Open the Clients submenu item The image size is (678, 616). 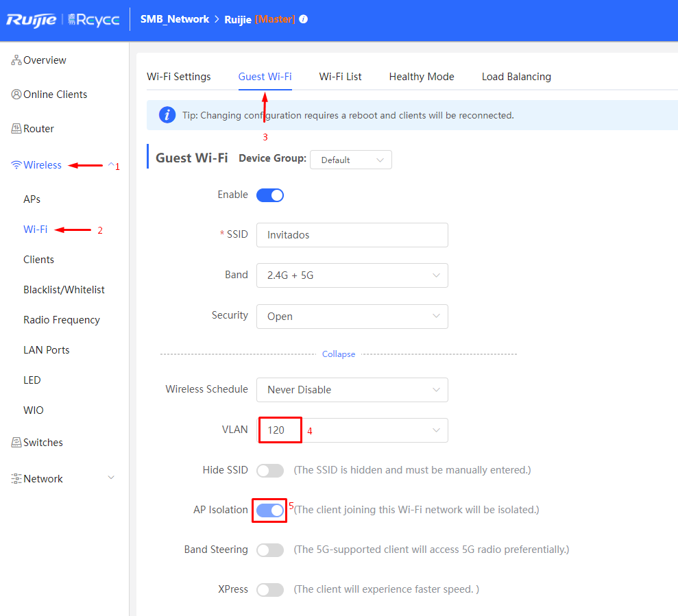(38, 260)
